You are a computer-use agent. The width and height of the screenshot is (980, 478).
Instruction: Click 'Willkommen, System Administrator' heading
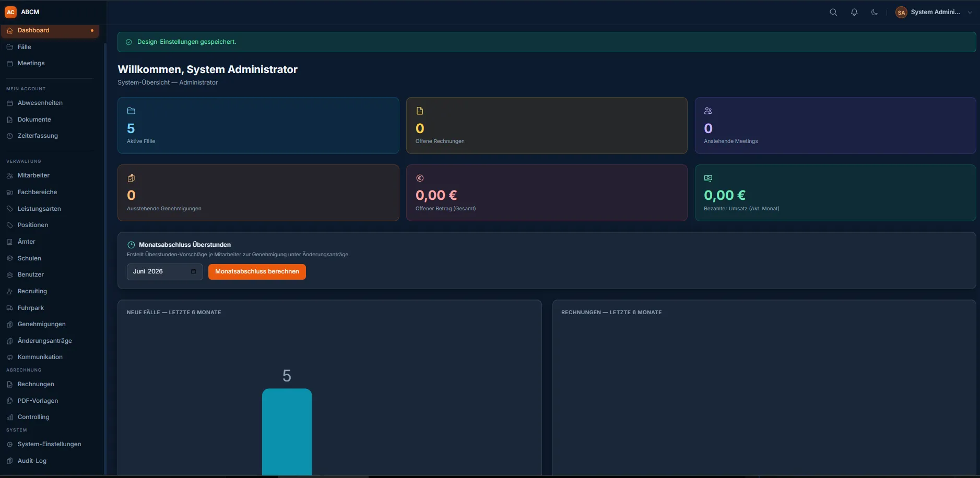click(208, 69)
